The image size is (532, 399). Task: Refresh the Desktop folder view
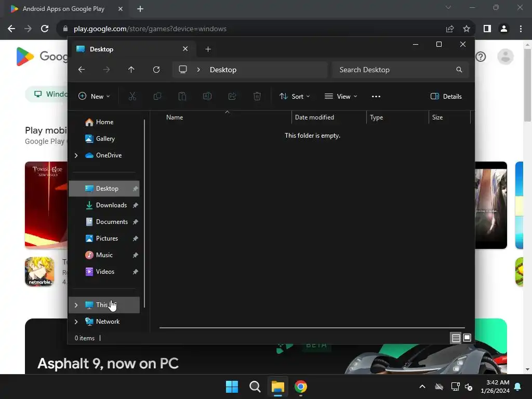pyautogui.click(x=156, y=70)
